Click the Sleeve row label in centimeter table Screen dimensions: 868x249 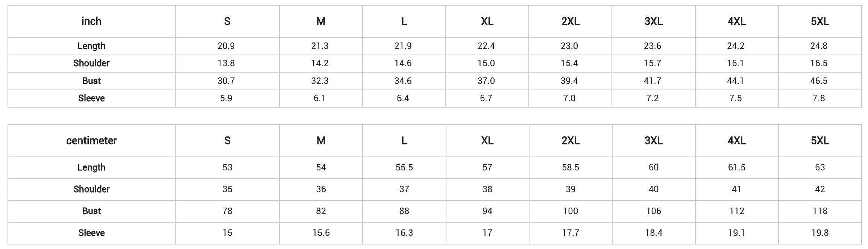coord(91,233)
